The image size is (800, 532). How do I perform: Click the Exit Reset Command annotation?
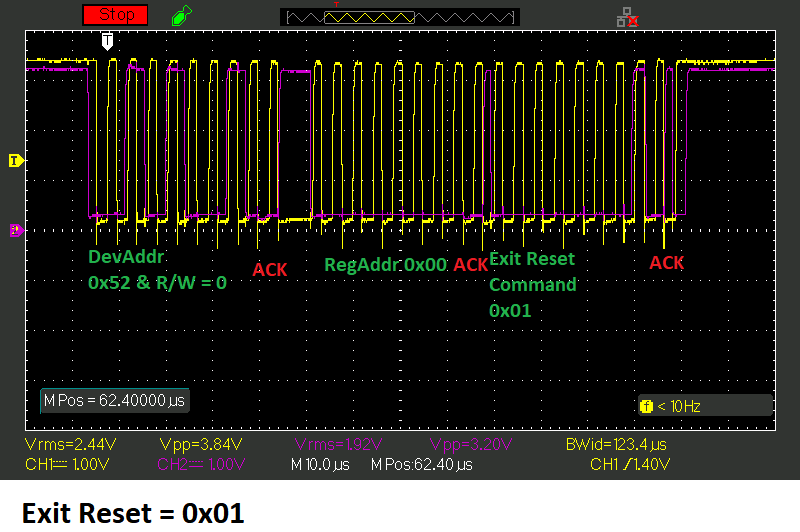(533, 271)
